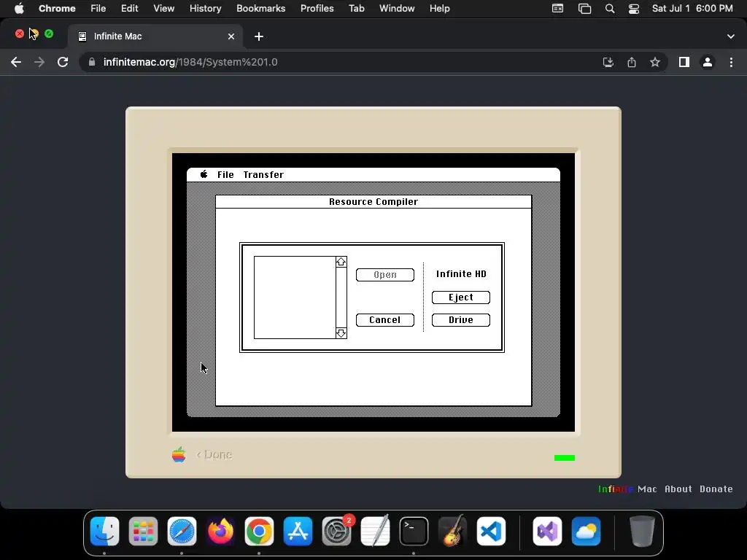Screen dimensions: 747x560
Task: Open Terminal from the Dock
Action: 414,532
